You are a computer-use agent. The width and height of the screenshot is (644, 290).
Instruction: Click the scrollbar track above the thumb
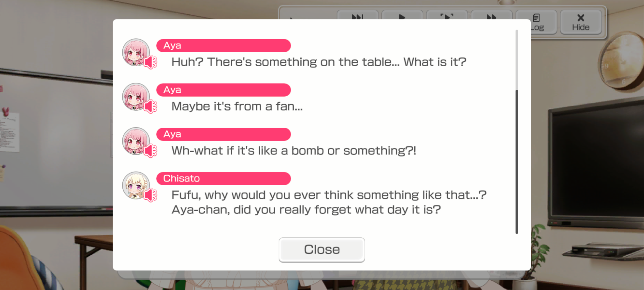[517, 60]
